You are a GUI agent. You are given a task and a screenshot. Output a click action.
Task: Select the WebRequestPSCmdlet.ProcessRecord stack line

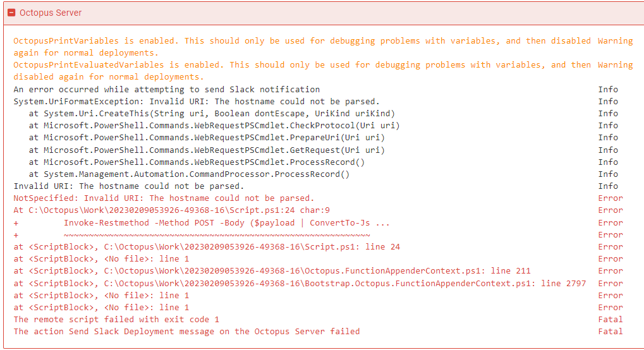pos(197,162)
